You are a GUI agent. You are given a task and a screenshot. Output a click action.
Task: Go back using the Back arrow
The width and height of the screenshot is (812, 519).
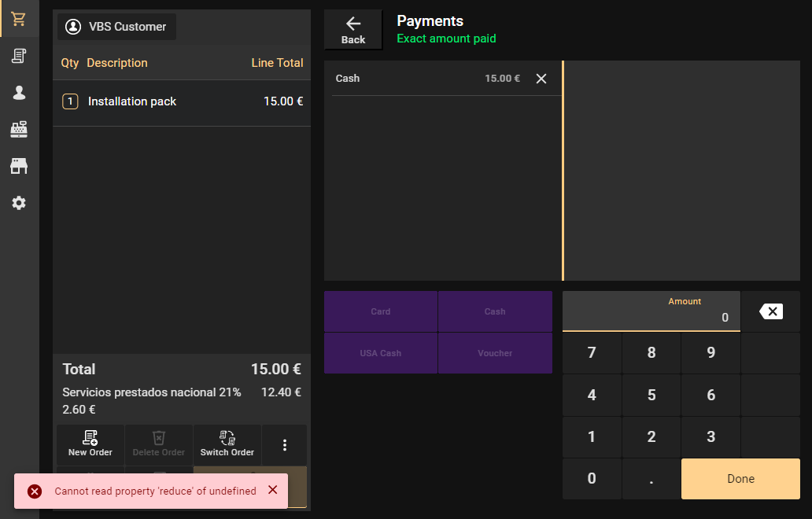pos(353,30)
